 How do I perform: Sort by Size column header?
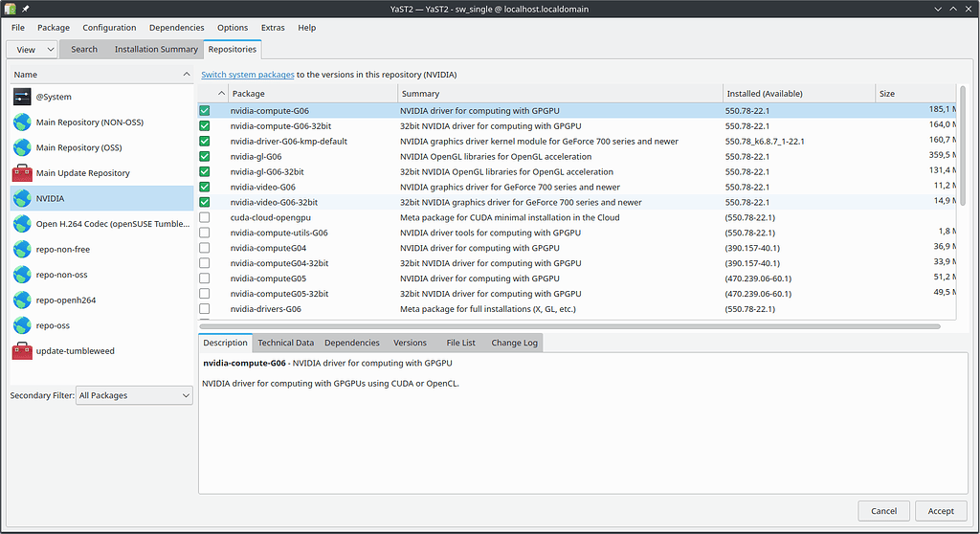(916, 93)
